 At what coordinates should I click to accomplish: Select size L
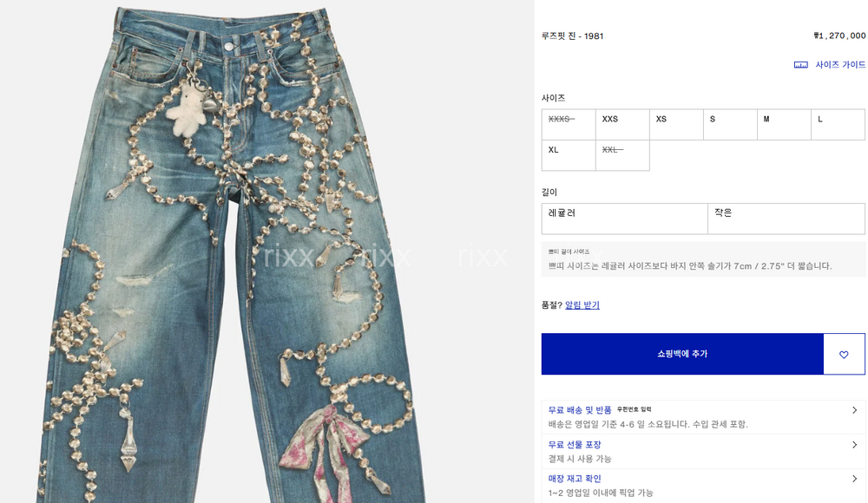tap(838, 125)
